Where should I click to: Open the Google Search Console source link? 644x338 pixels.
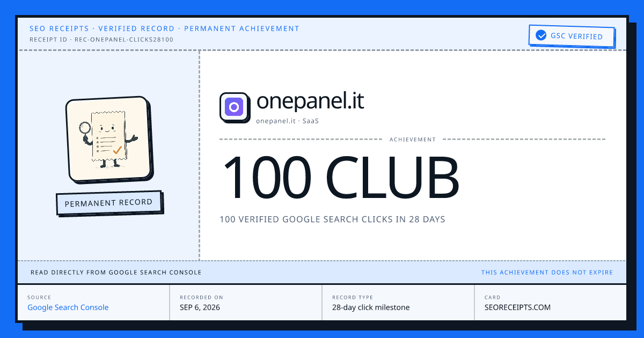[x=68, y=307]
